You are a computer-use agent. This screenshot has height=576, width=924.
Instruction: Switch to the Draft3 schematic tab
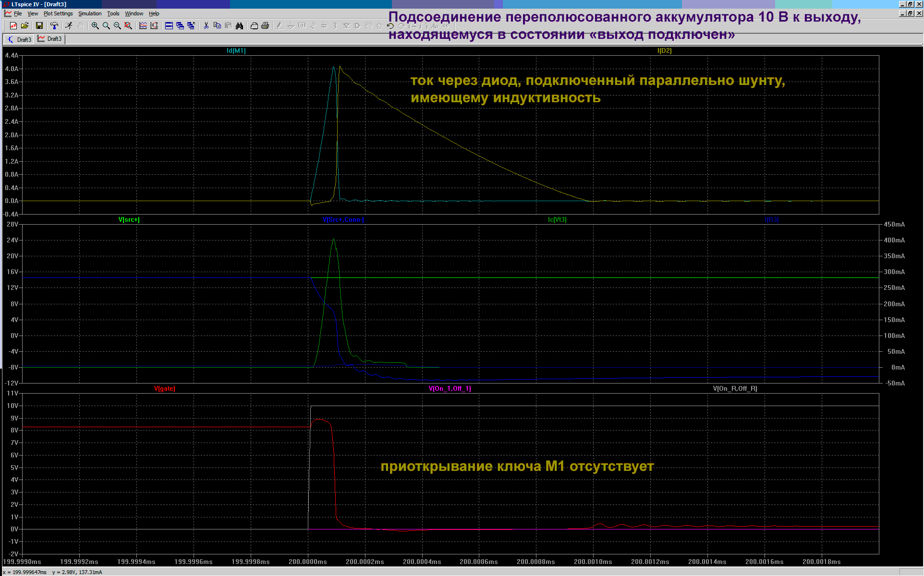pyautogui.click(x=19, y=39)
